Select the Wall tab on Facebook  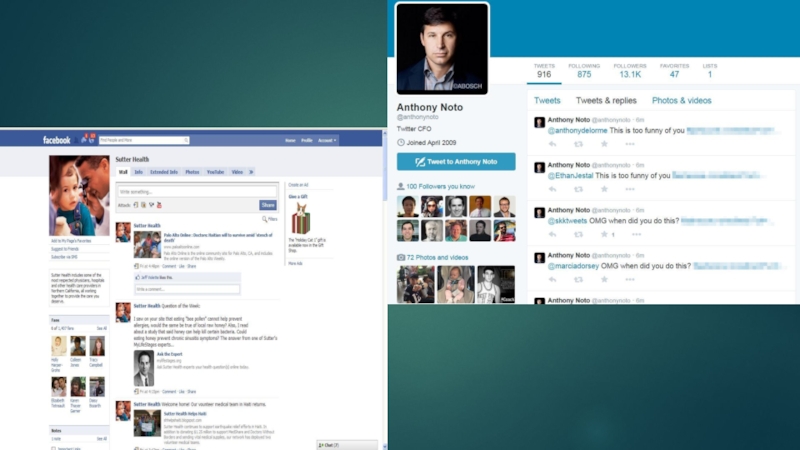coord(123,172)
